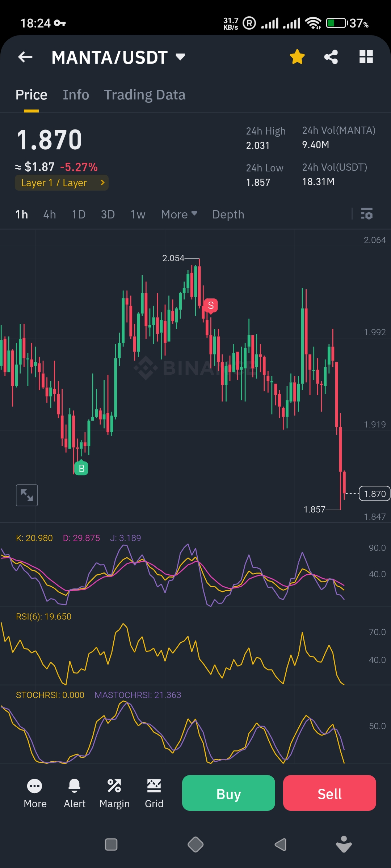Tap the large 1.870 price display
This screenshot has height=868, width=391.
(x=49, y=140)
